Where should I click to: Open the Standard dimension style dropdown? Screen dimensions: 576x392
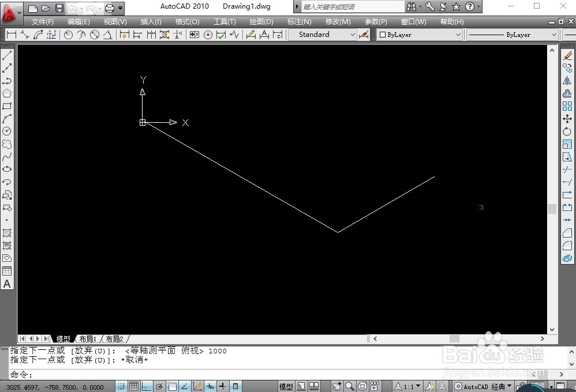pyautogui.click(x=352, y=35)
